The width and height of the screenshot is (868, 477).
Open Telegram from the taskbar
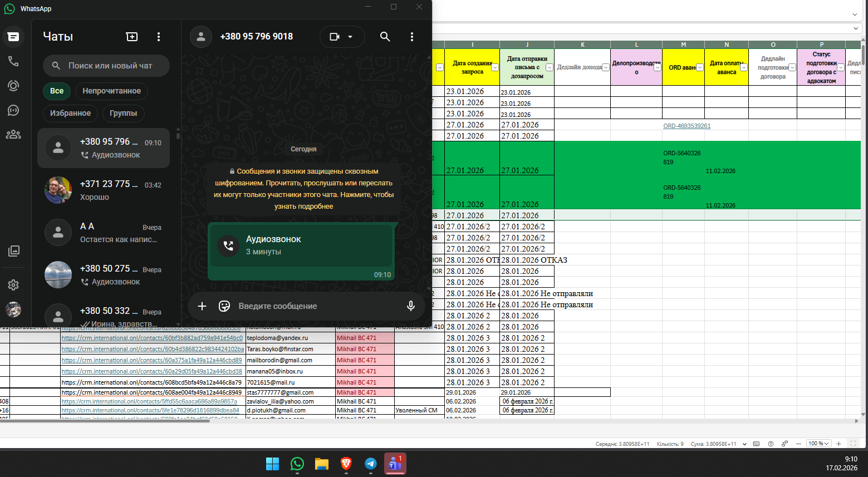370,464
